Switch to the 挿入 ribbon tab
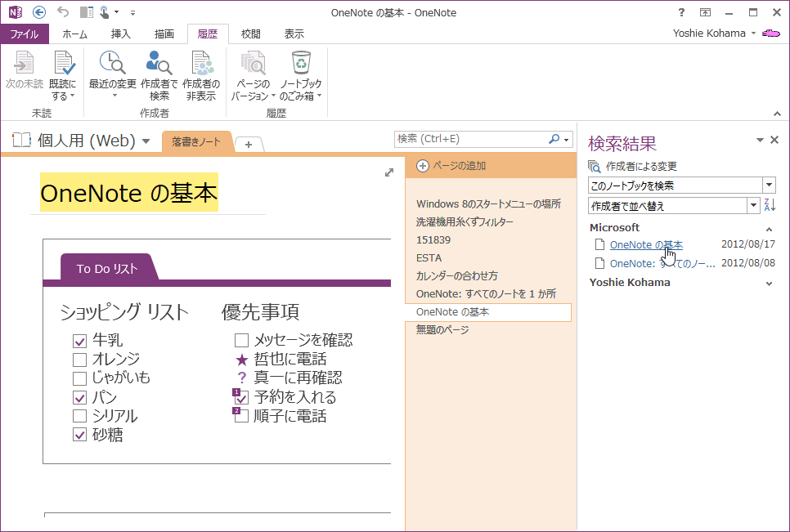This screenshot has width=790, height=532. (120, 34)
